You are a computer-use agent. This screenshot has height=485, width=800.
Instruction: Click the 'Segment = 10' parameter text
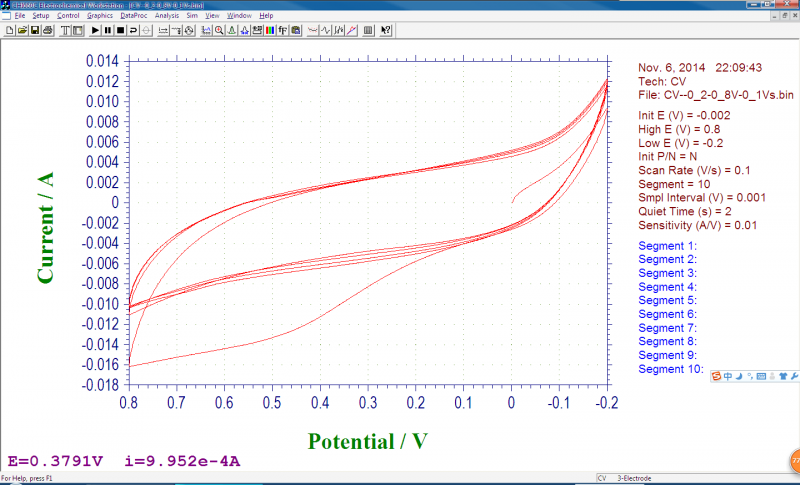674,184
